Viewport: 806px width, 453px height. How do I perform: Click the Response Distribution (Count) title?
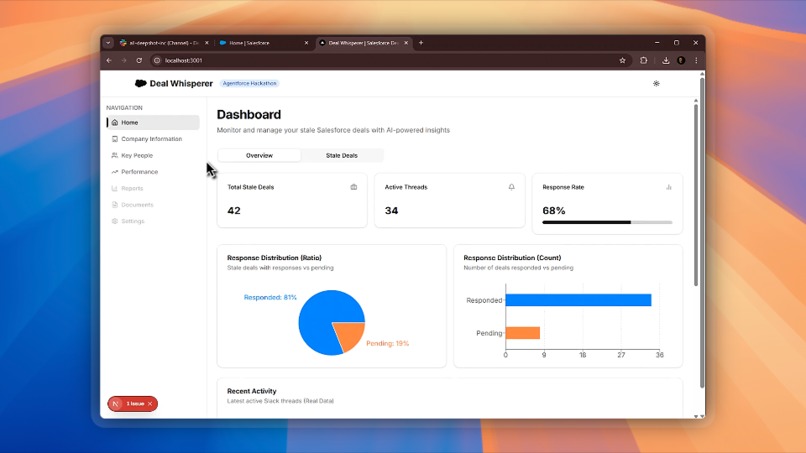[512, 258]
